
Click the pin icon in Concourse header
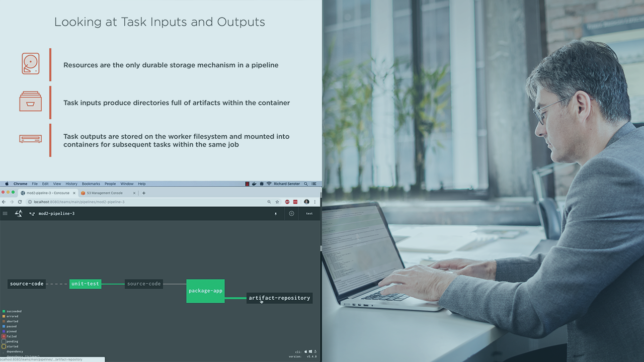(x=275, y=214)
